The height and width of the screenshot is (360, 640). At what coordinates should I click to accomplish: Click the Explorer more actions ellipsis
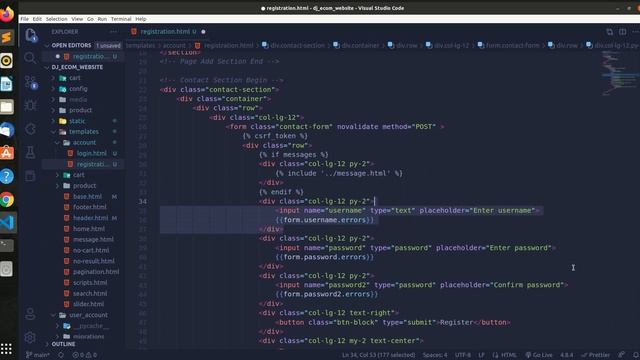click(113, 31)
